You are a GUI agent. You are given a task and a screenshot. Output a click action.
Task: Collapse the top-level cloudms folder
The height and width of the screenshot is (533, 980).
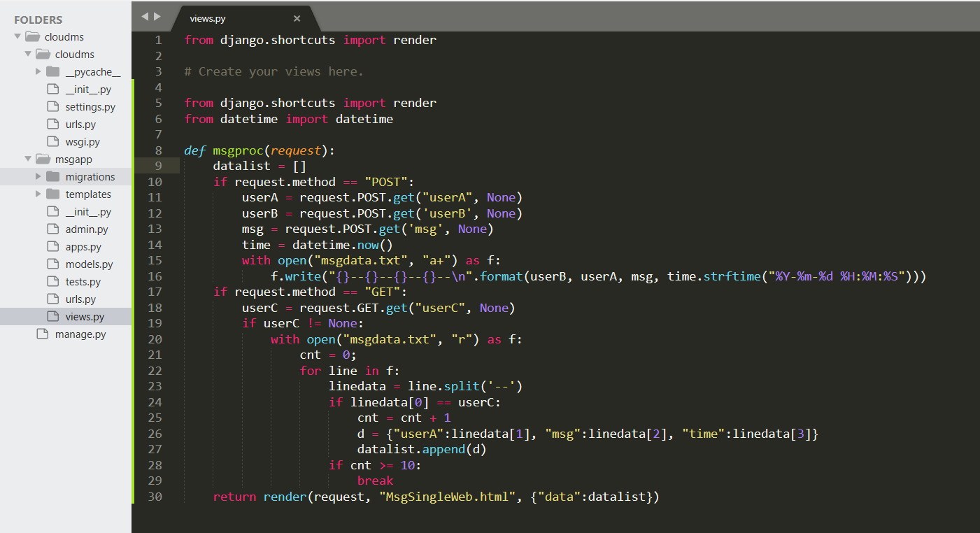click(x=17, y=37)
